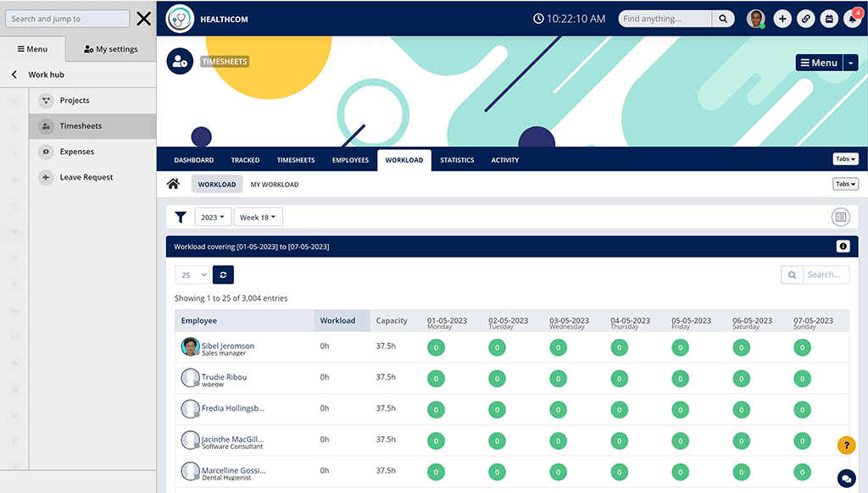The image size is (868, 493).
Task: Open Sibel Jeromson's profile link
Action: point(227,346)
